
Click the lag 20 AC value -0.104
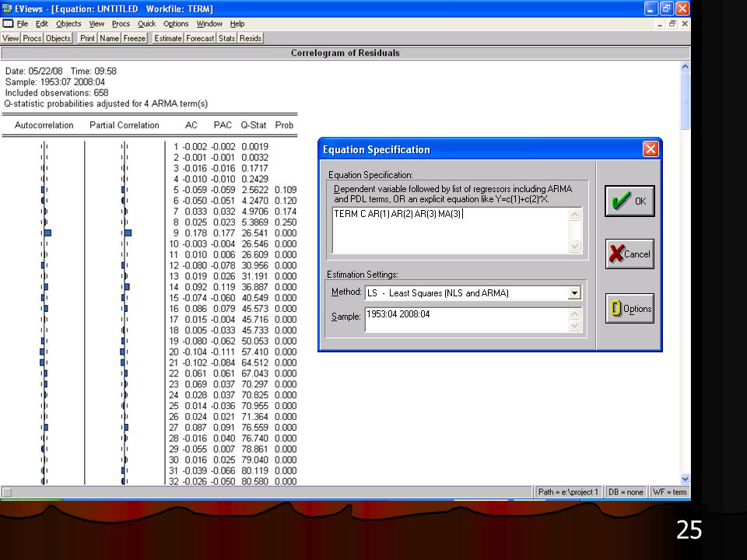point(195,352)
